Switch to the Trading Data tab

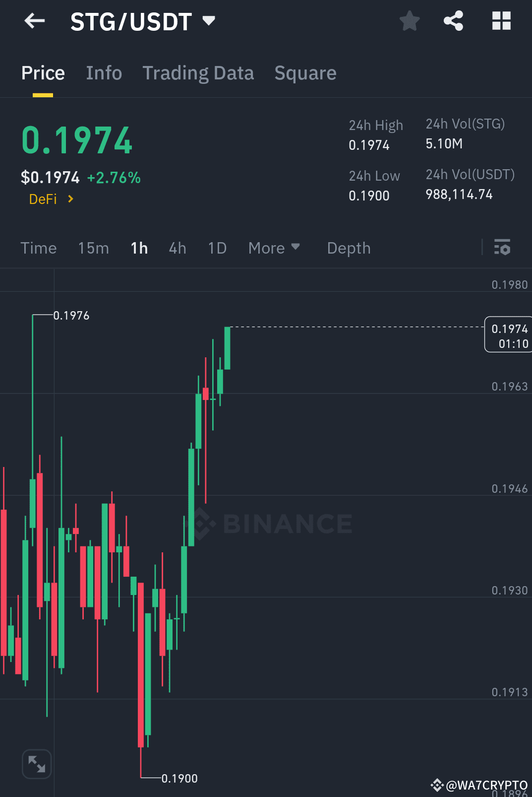pos(198,72)
